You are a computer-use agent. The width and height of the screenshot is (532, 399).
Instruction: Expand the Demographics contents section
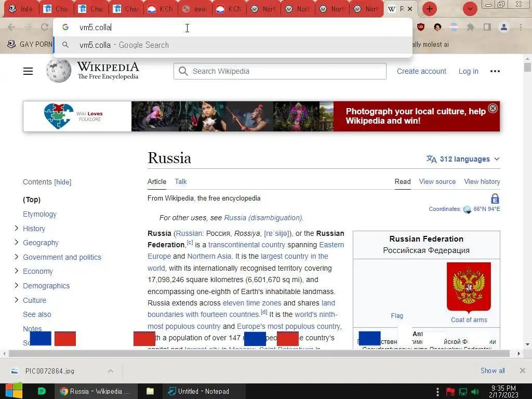pyautogui.click(x=16, y=285)
